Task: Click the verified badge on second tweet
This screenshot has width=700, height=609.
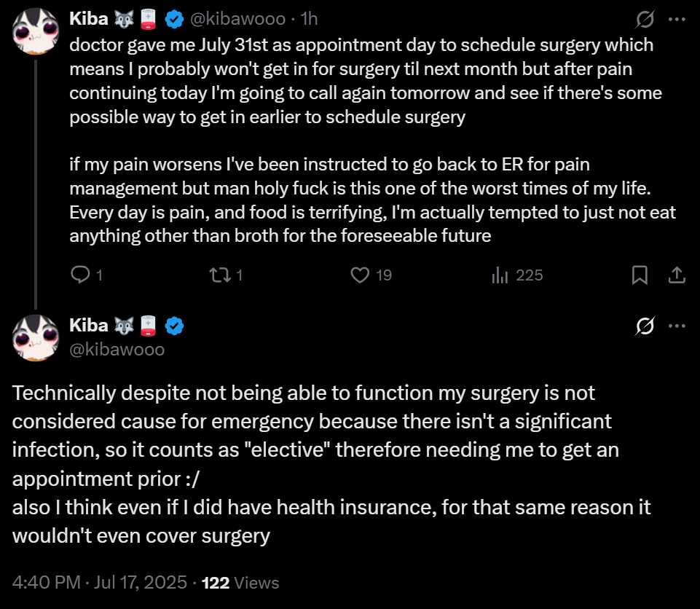Action: pyautogui.click(x=174, y=326)
